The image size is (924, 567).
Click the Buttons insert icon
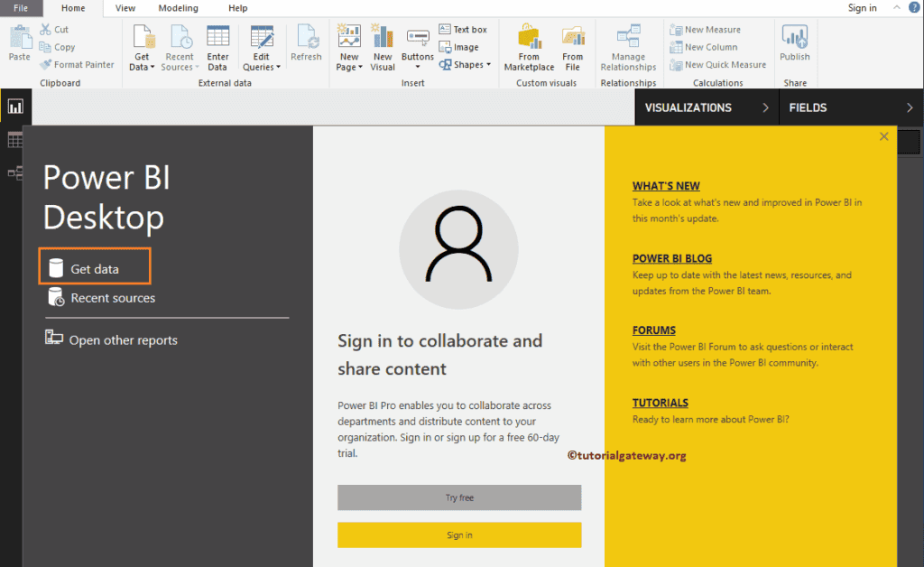click(x=418, y=38)
